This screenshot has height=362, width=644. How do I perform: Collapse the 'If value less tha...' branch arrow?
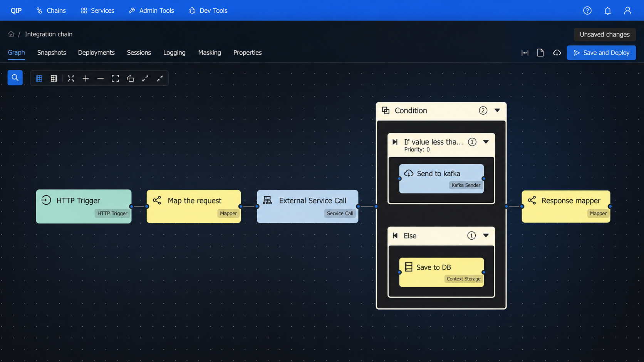click(486, 142)
